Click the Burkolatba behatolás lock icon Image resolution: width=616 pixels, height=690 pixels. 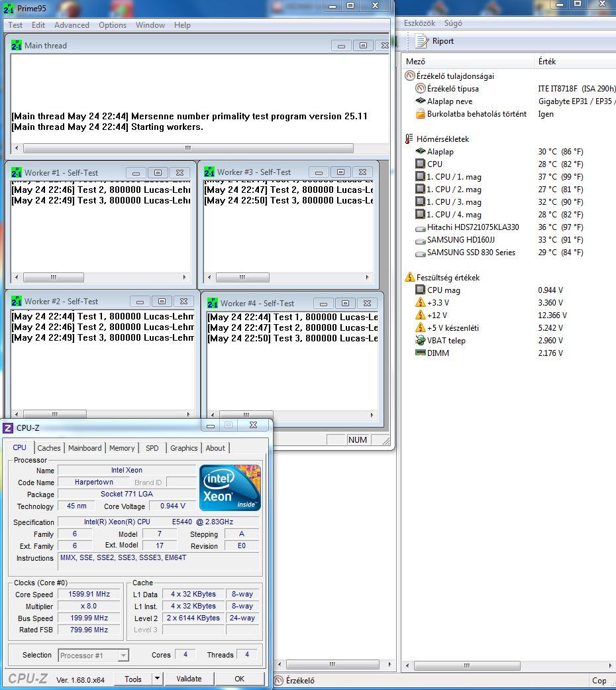[421, 113]
